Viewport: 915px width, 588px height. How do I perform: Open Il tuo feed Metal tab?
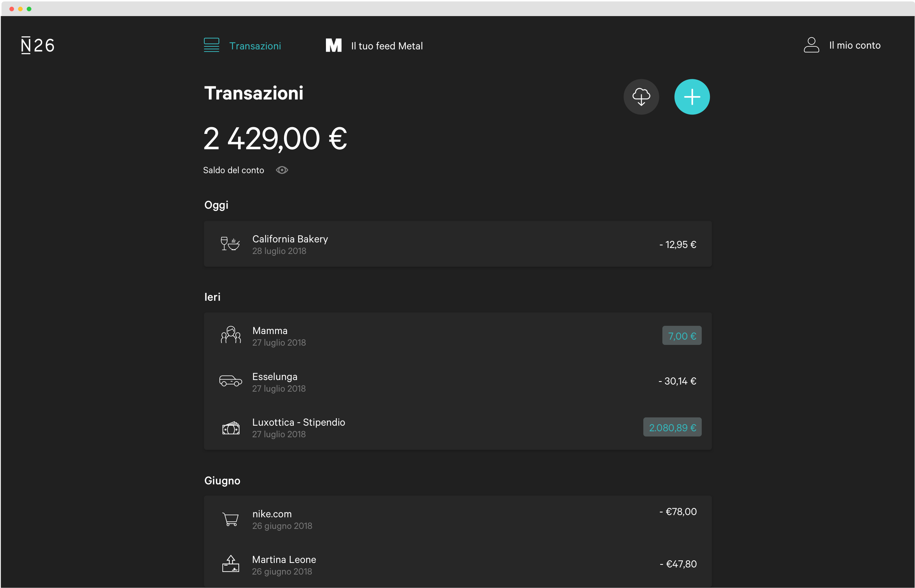[387, 46]
